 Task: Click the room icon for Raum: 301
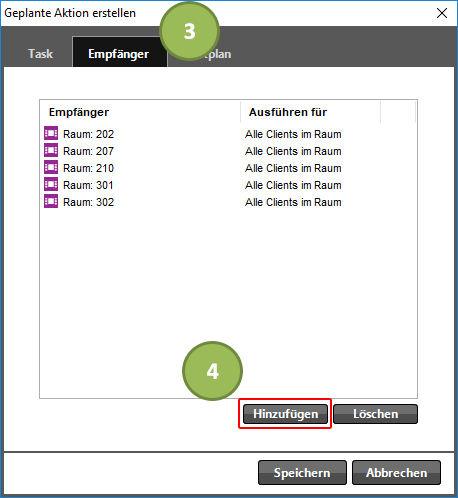point(51,184)
